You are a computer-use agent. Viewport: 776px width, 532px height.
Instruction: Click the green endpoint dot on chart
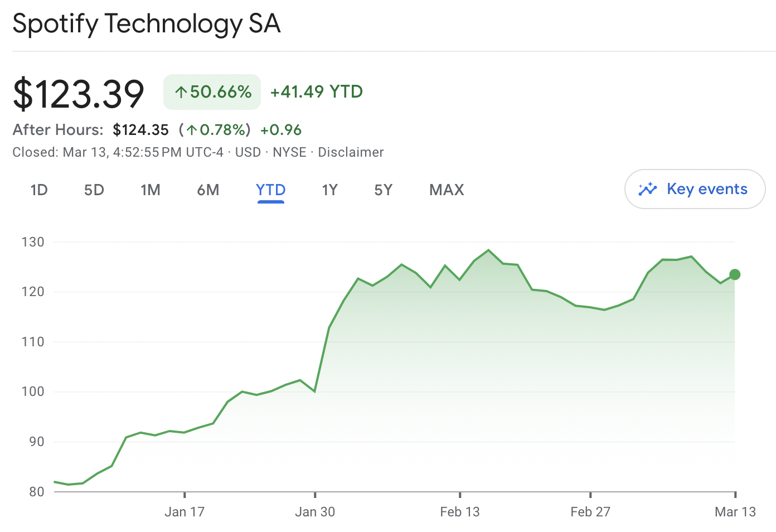(735, 274)
